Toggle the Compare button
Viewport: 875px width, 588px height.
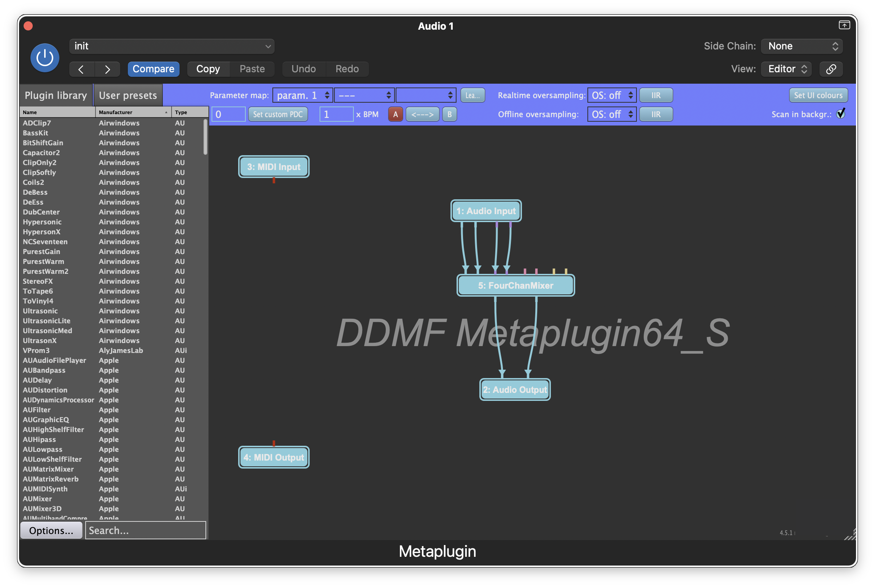pyautogui.click(x=153, y=69)
